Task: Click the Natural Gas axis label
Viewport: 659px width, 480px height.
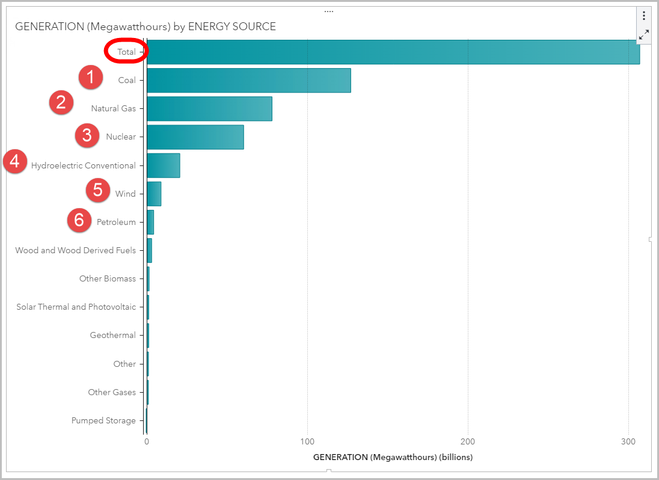Action: click(113, 108)
